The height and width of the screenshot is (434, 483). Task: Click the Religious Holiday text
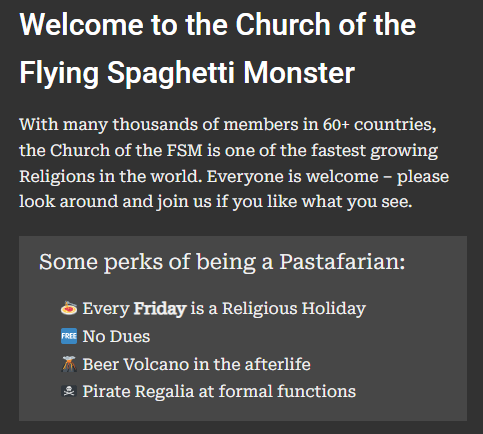(x=294, y=309)
